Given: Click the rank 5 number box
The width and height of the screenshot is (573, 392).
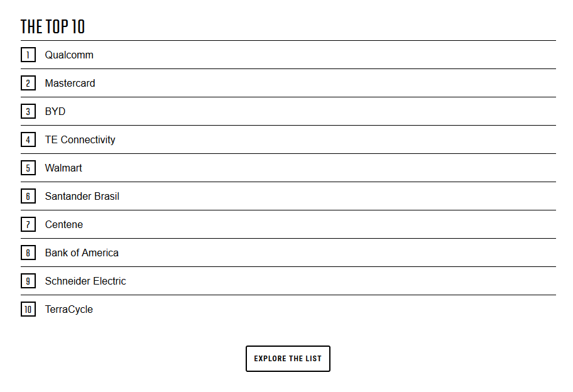Looking at the screenshot, I should click(28, 168).
